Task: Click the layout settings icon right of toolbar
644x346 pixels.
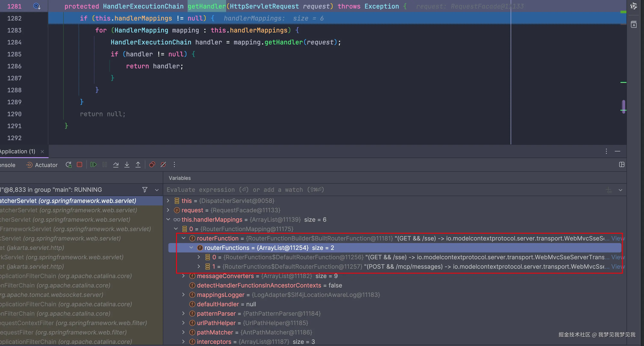Action: (622, 165)
